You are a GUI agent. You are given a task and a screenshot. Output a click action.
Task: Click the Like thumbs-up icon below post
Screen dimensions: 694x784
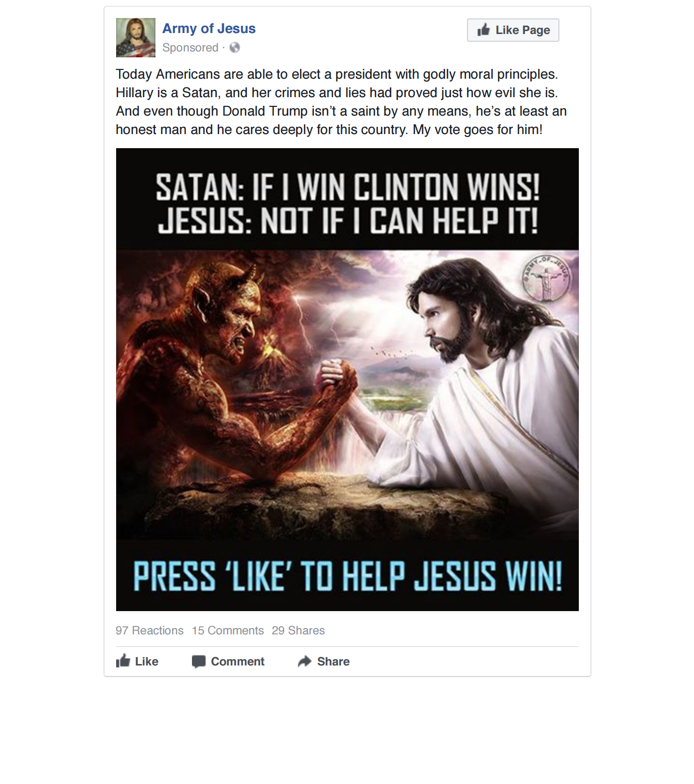click(x=123, y=661)
